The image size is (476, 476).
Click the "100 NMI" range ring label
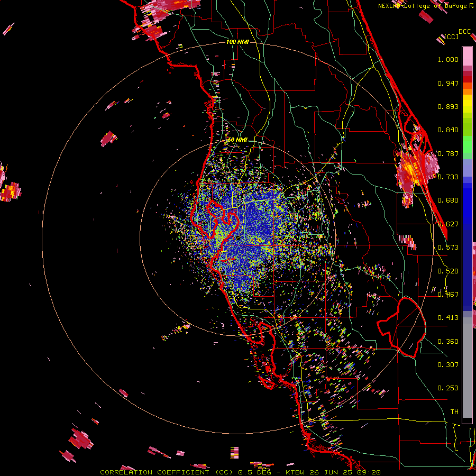237,42
